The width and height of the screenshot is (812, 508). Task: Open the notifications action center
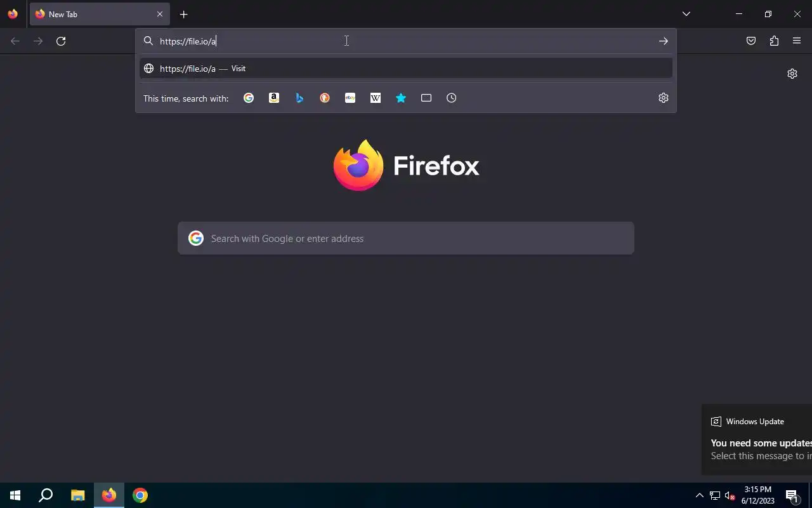(x=792, y=495)
